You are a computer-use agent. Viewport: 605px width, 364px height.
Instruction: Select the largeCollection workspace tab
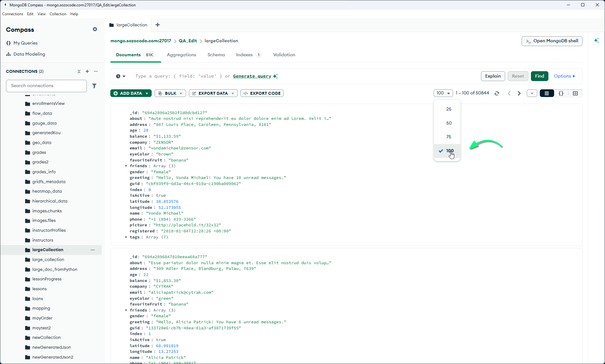coord(128,25)
